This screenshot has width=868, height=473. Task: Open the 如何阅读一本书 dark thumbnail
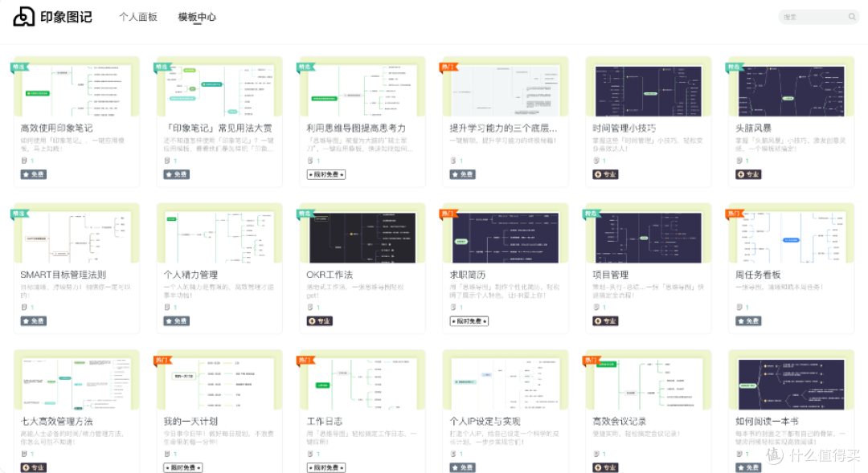coord(791,384)
